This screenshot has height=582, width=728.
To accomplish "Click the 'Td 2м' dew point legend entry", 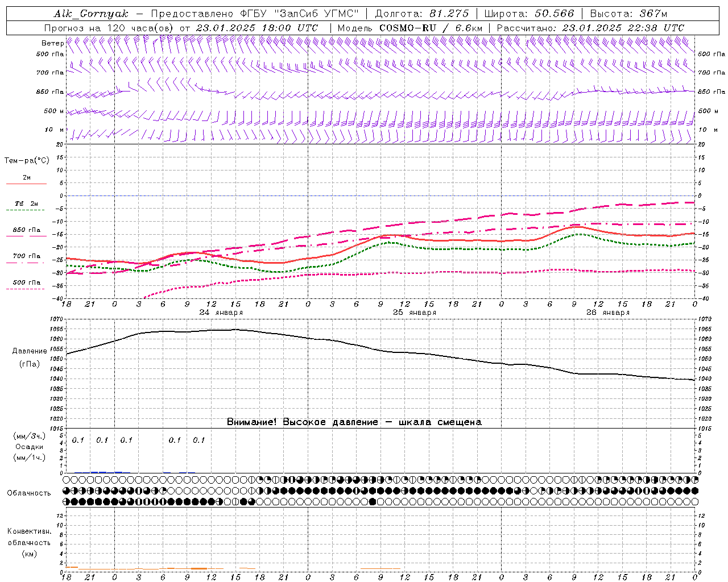I will point(27,203).
